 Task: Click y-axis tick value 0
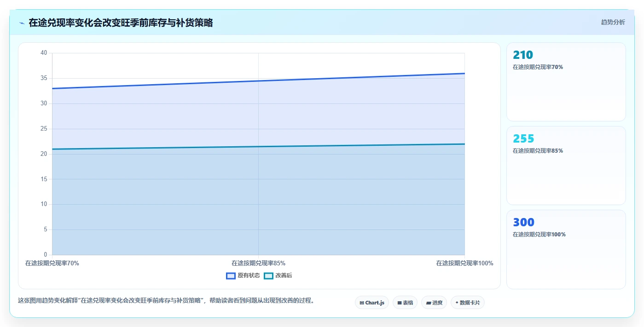45,255
